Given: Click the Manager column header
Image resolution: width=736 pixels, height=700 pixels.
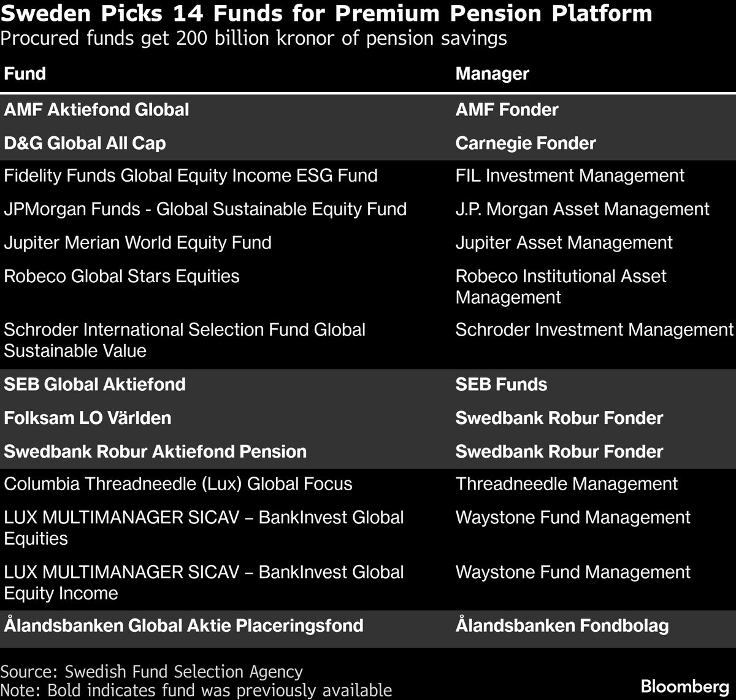Looking at the screenshot, I should pos(492,74).
